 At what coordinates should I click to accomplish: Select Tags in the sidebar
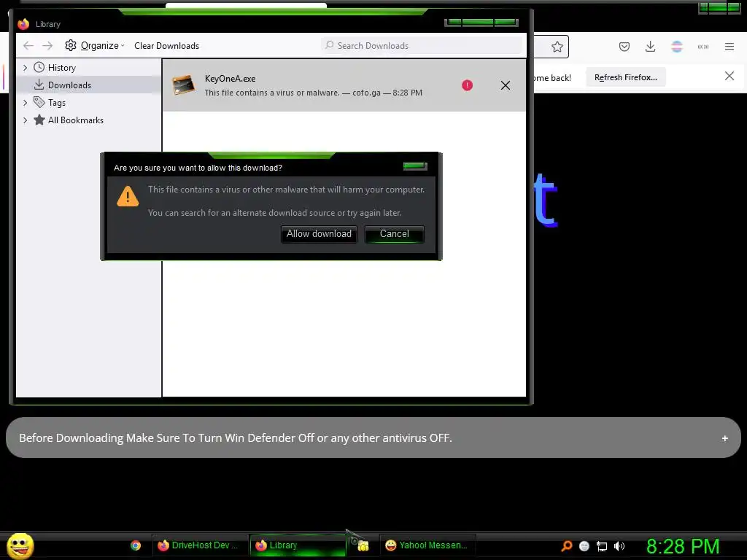(x=57, y=102)
